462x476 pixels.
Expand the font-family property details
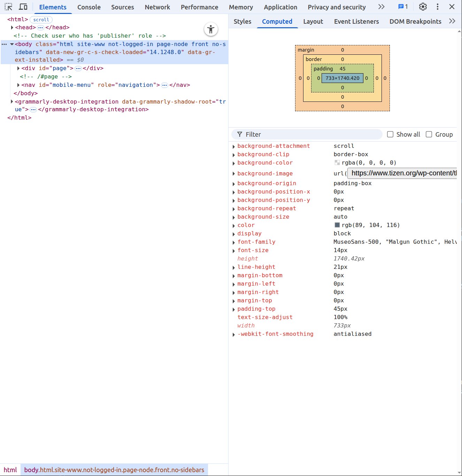[234, 242]
